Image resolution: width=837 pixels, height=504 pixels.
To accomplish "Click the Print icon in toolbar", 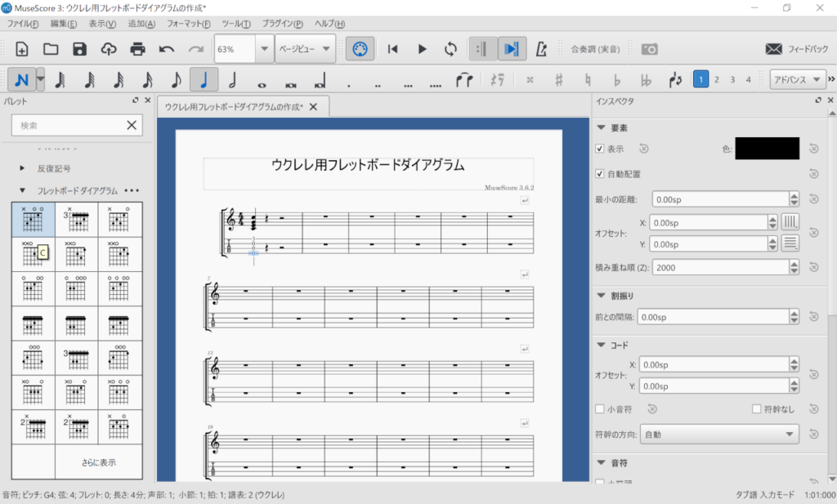I will (137, 49).
